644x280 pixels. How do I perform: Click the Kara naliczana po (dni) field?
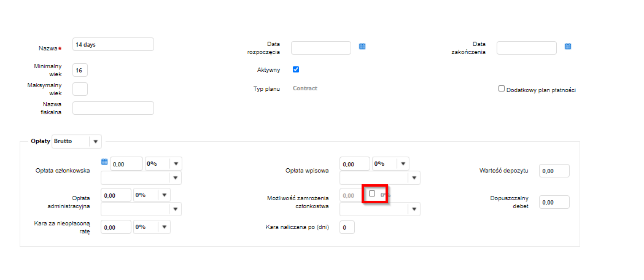347,228
